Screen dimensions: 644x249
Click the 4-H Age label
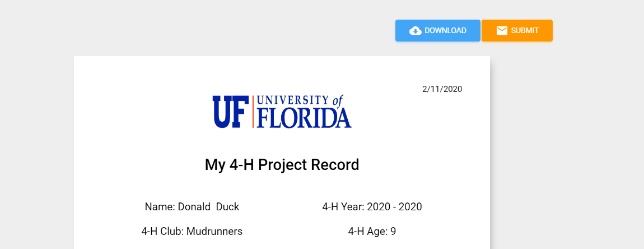click(367, 231)
